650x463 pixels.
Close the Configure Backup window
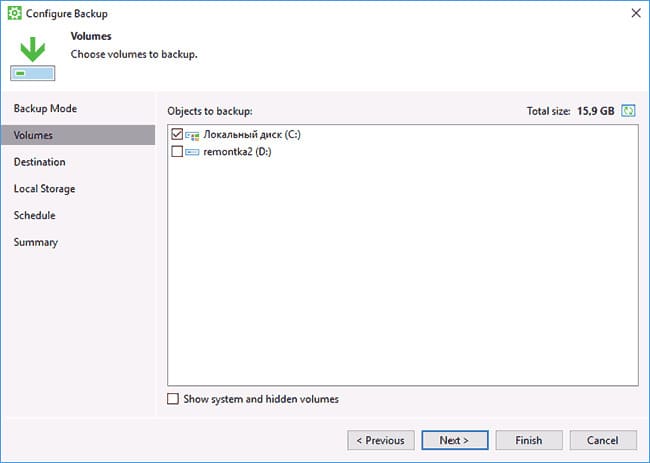(636, 13)
